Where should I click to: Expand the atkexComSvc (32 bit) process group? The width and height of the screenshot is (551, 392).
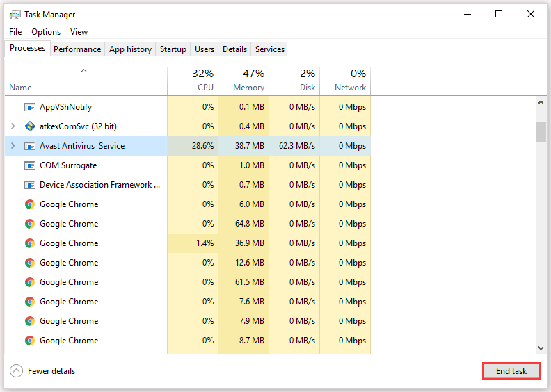13,126
